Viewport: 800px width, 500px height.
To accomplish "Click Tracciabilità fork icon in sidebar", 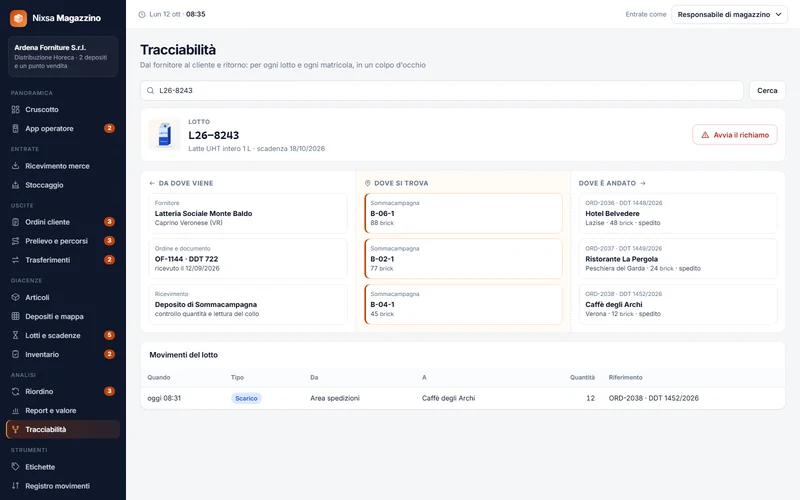I will (x=15, y=430).
